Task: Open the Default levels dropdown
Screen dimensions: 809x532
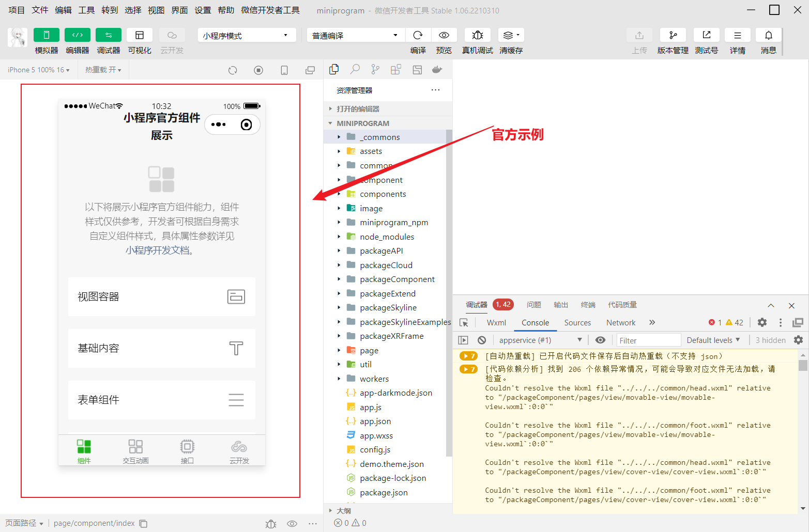Action: click(713, 340)
